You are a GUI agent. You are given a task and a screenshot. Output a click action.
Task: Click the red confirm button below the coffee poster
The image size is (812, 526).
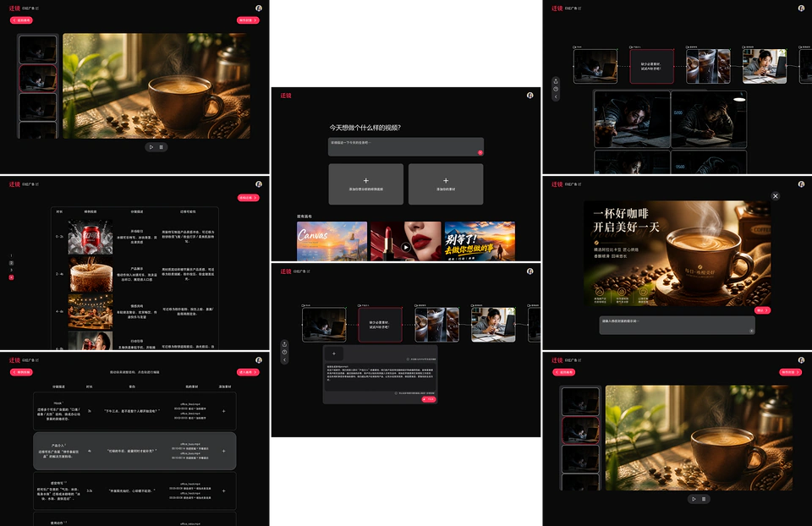coord(762,310)
